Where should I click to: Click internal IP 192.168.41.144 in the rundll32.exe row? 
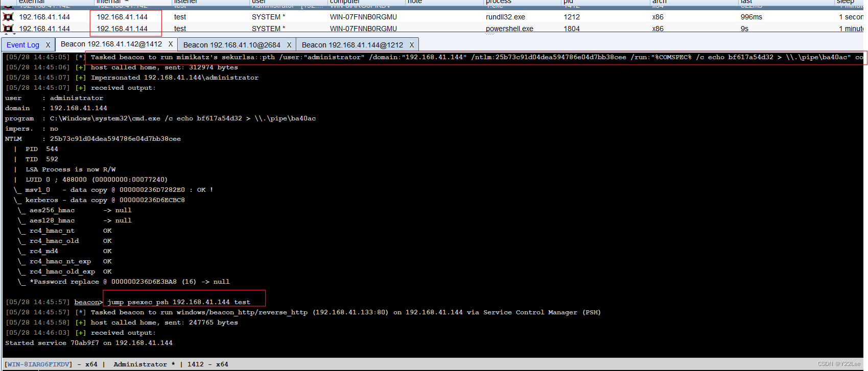122,17
